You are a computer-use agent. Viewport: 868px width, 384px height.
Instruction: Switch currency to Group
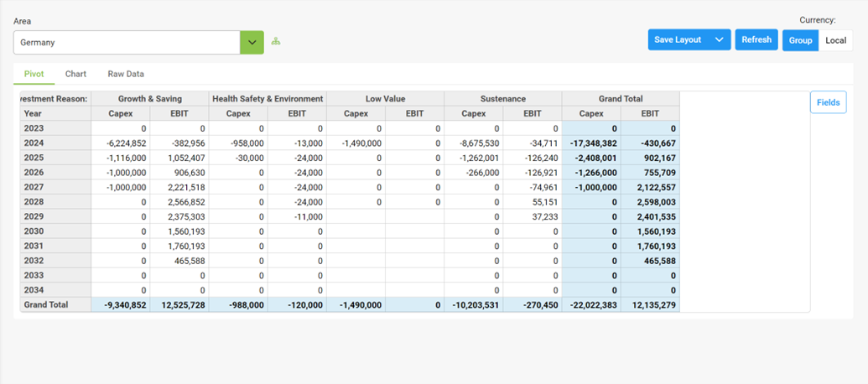pyautogui.click(x=800, y=40)
